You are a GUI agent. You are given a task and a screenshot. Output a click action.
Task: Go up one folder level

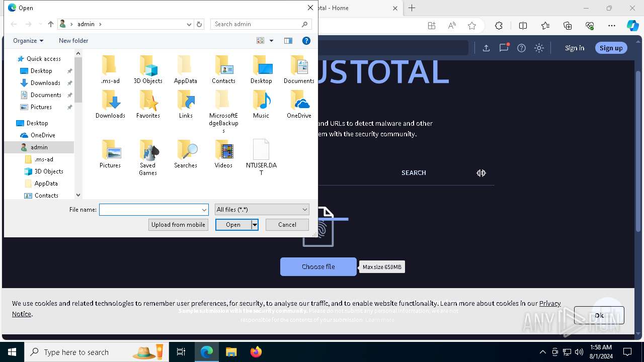point(51,24)
